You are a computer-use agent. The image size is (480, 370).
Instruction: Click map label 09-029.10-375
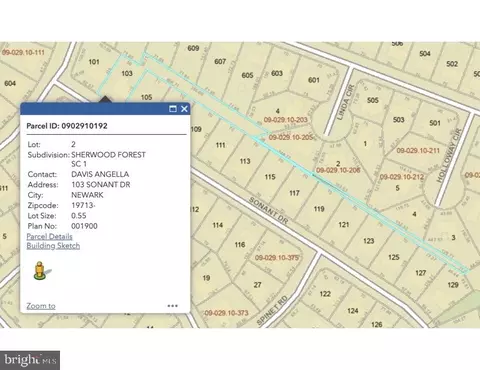[x=277, y=258]
